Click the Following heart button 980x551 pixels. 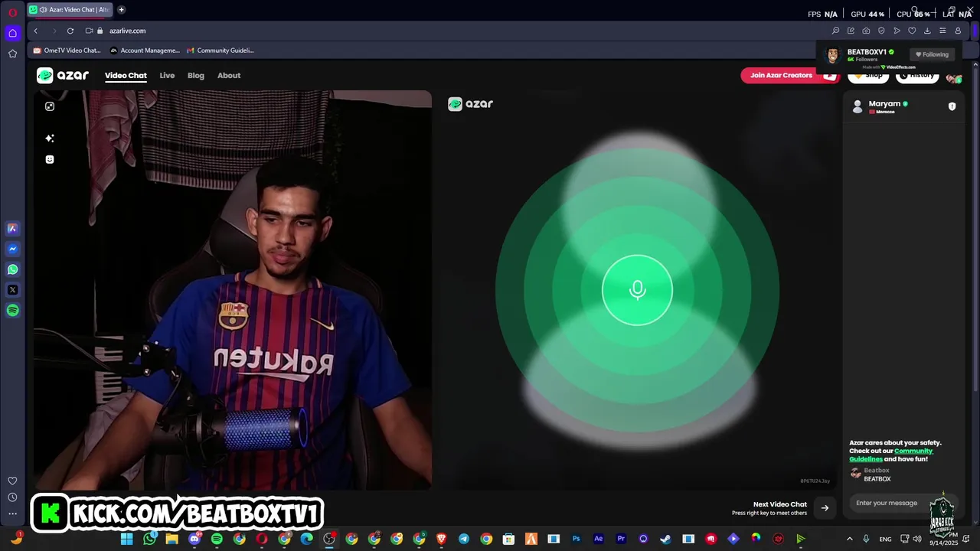932,54
